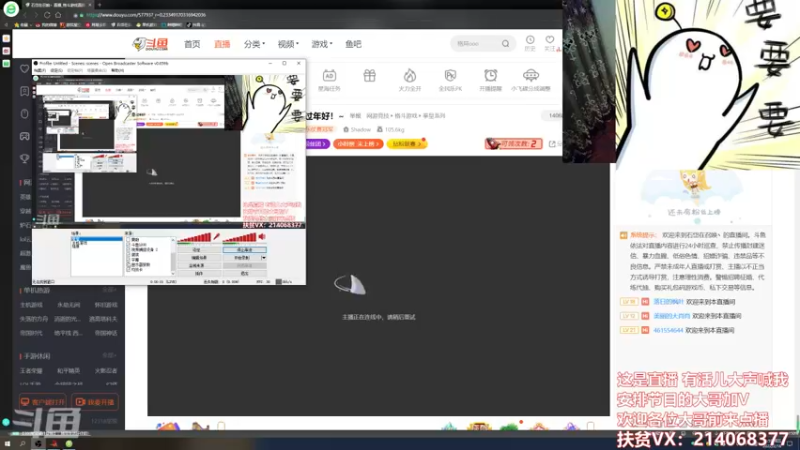800x450 pixels.
Task: Click the 主机游戏 category link
Action: (x=31, y=305)
